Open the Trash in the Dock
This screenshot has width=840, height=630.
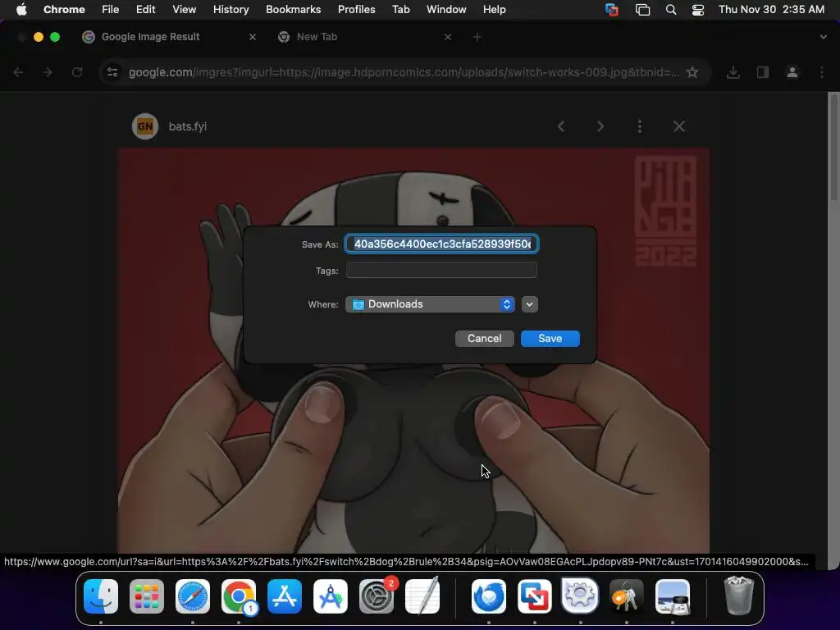pos(739,596)
